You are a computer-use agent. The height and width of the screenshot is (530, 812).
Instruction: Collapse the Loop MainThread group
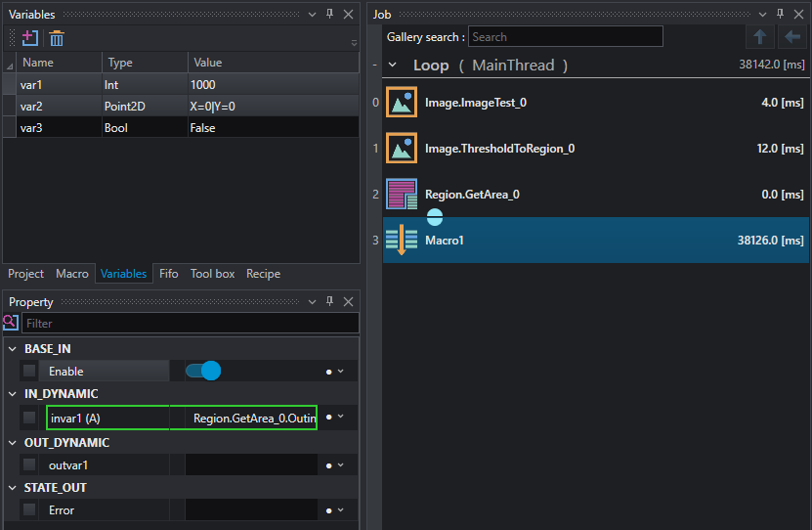pyautogui.click(x=393, y=65)
